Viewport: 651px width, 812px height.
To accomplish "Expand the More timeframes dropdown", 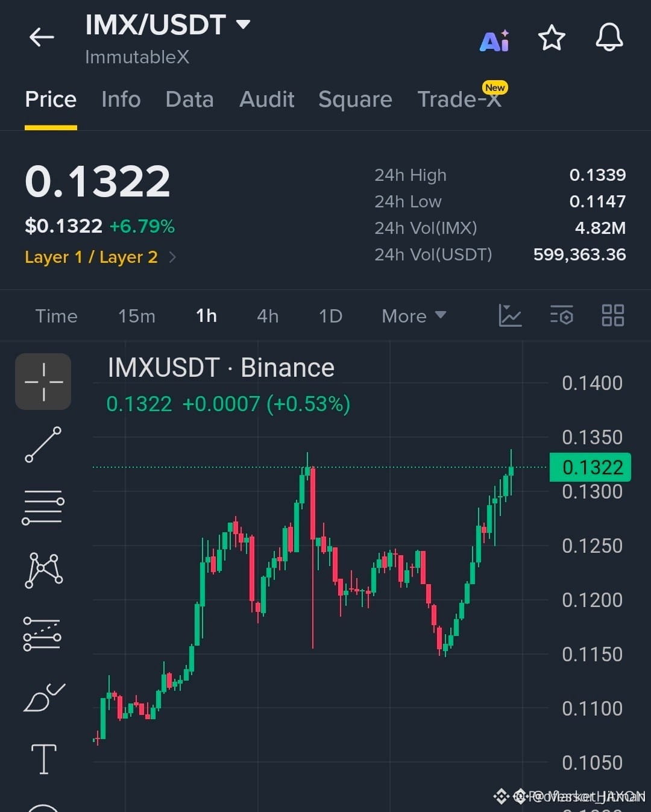I will click(x=414, y=316).
